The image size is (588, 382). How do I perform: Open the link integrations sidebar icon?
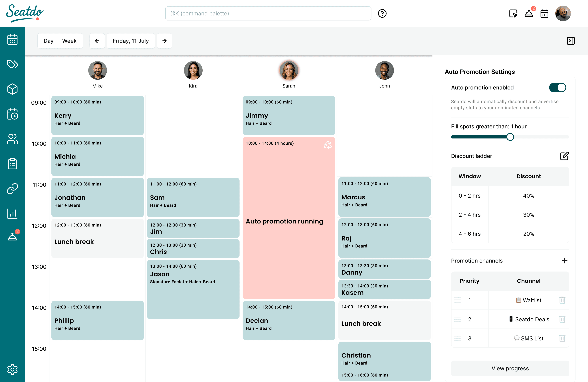pyautogui.click(x=12, y=189)
